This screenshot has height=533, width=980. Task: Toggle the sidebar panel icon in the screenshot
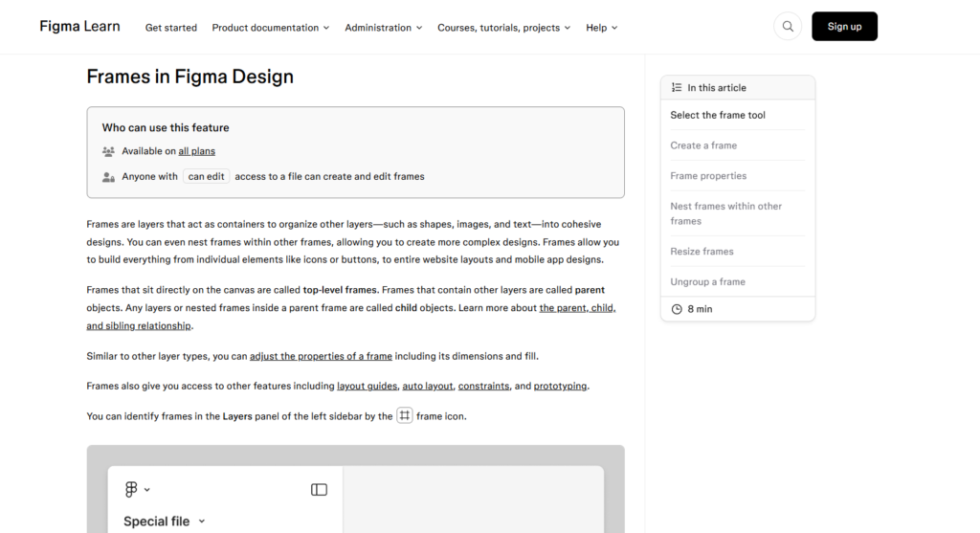tap(319, 490)
